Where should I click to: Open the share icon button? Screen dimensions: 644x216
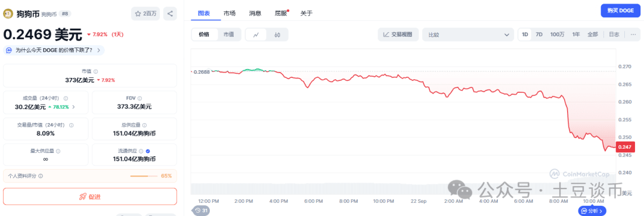coord(170,14)
